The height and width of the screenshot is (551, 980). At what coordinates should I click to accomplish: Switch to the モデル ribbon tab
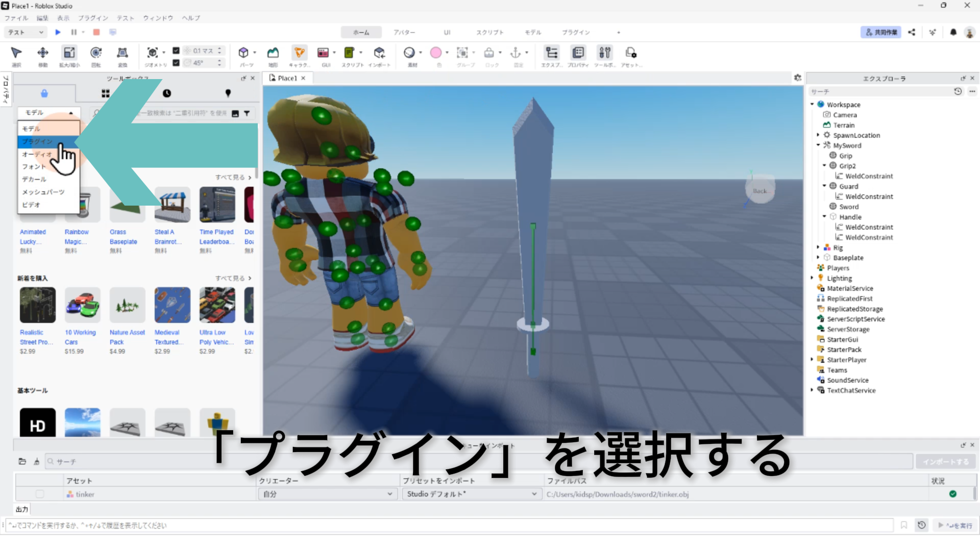(532, 32)
